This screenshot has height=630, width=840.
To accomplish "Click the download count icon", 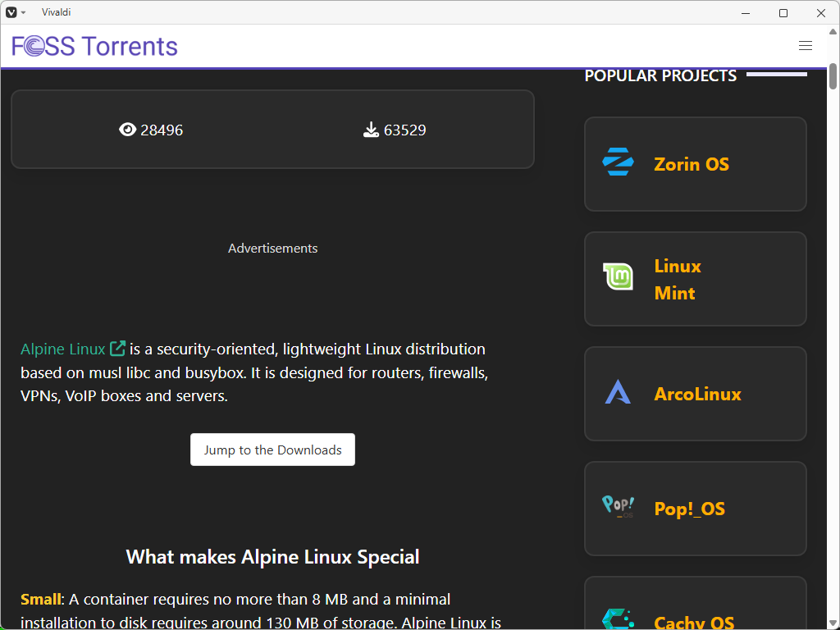I will (x=371, y=130).
